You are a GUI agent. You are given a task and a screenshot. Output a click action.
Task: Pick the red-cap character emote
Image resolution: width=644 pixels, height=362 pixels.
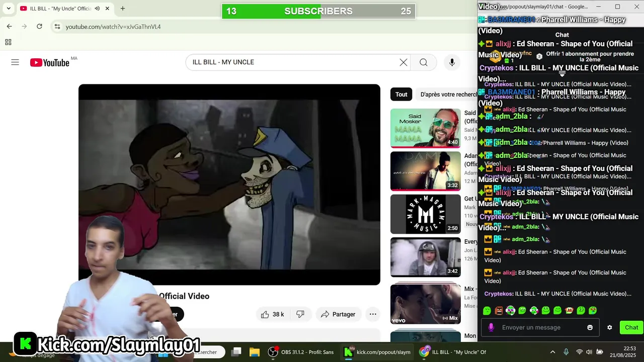[569, 311]
